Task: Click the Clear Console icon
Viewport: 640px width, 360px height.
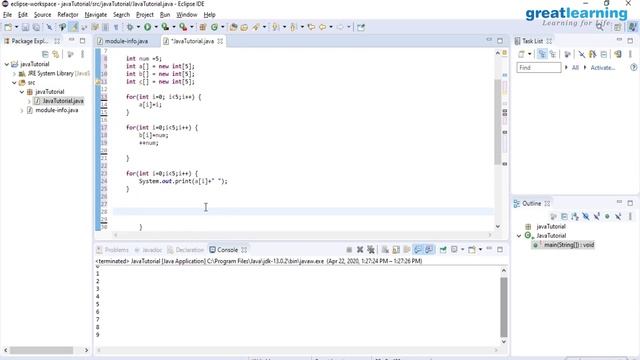Action: coord(385,250)
